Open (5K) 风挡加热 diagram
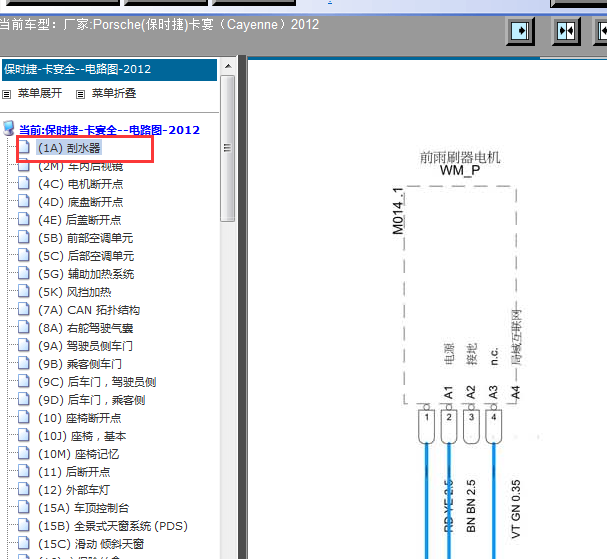The image size is (607, 559). (x=75, y=292)
